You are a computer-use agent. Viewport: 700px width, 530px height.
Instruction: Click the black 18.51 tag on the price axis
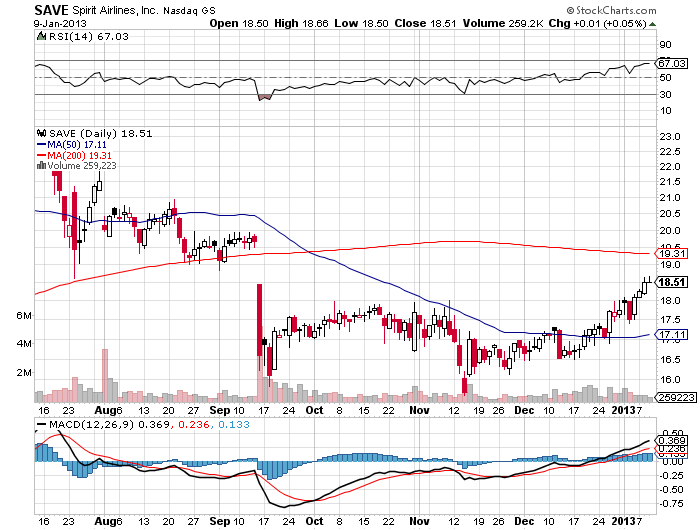click(x=671, y=282)
